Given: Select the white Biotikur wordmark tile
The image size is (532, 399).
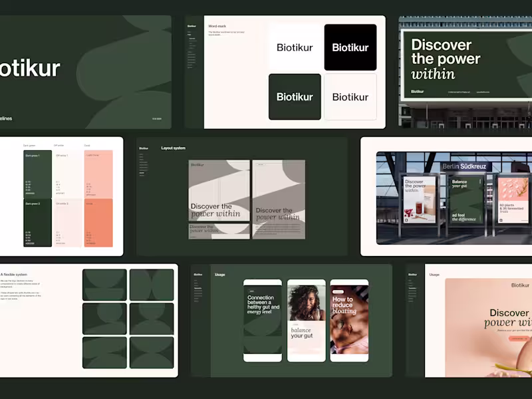Looking at the screenshot, I should pyautogui.click(x=295, y=47).
